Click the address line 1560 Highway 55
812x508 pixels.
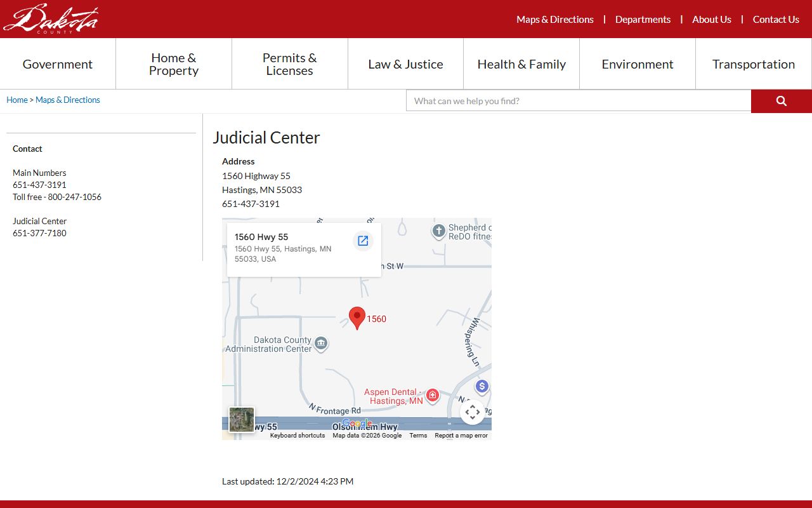click(x=256, y=176)
